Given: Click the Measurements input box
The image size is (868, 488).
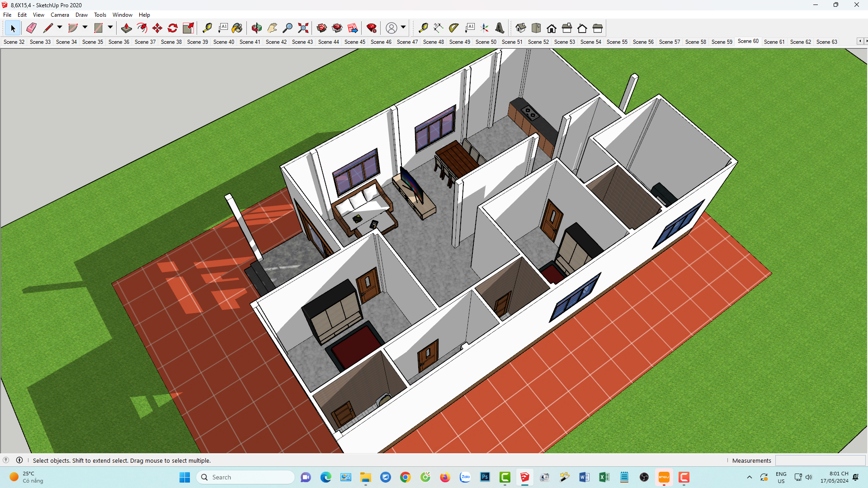Looking at the screenshot, I should tap(819, 460).
